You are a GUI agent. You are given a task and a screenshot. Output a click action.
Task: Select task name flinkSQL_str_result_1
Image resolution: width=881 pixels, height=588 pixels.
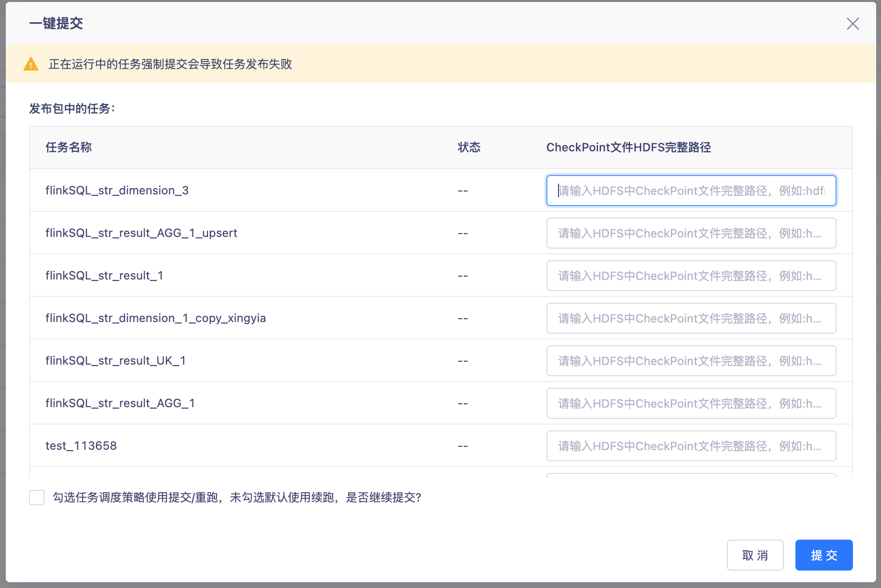tap(104, 276)
